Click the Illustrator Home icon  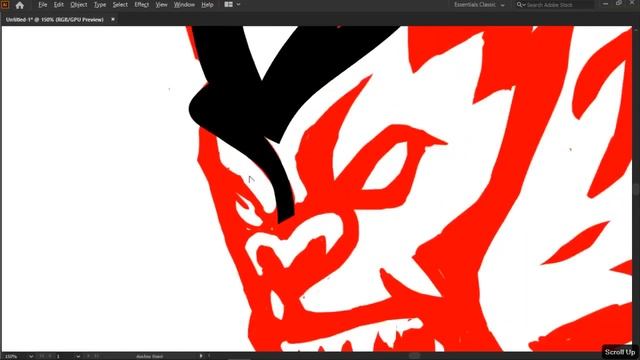(x=20, y=5)
